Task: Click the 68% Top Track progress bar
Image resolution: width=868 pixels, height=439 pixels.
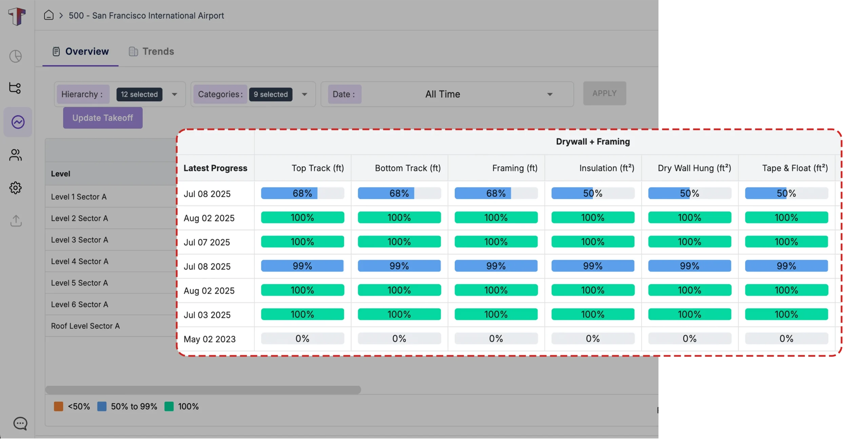Action: 302,193
